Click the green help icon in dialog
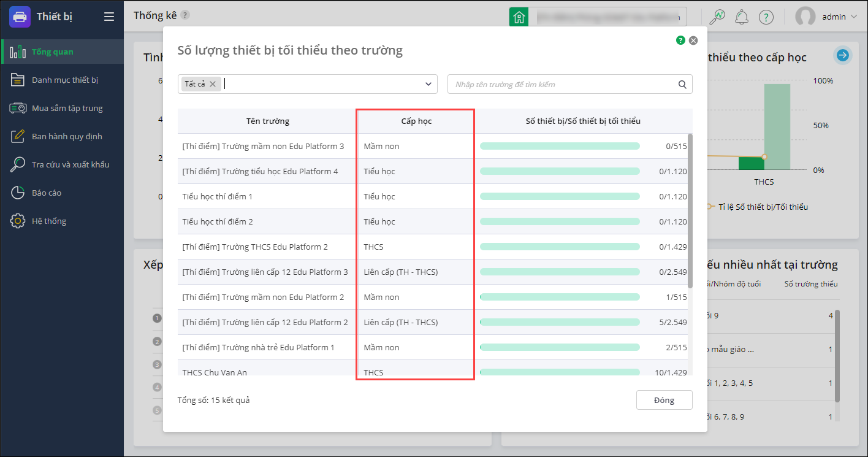This screenshot has width=868, height=457. 680,40
